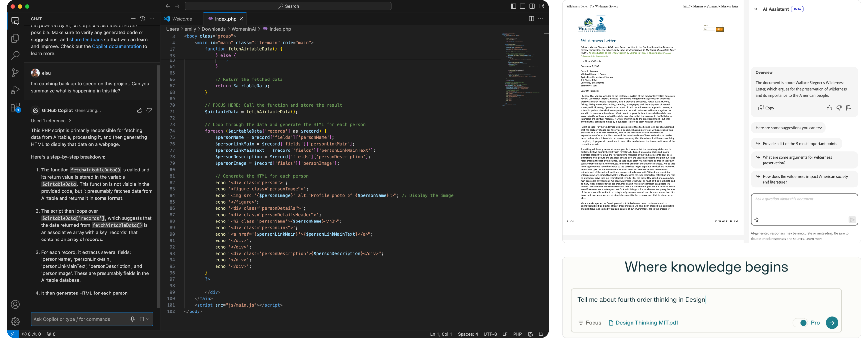Switch to the Welcome tab
This screenshot has width=868, height=338.
pyautogui.click(x=181, y=19)
